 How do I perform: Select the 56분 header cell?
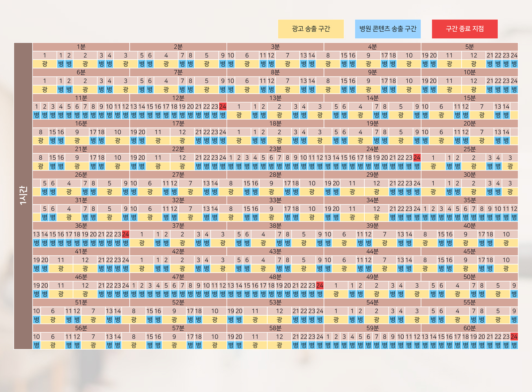point(81,328)
